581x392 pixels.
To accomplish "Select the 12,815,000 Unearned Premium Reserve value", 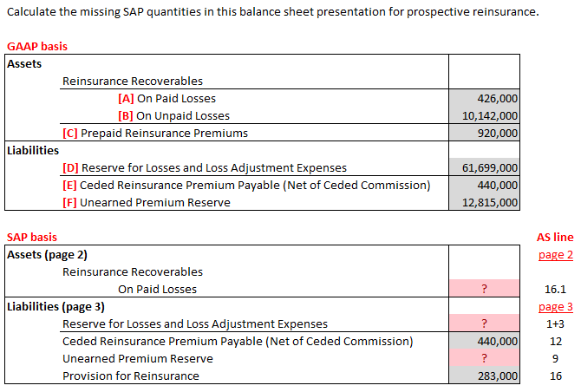I will pyautogui.click(x=484, y=202).
